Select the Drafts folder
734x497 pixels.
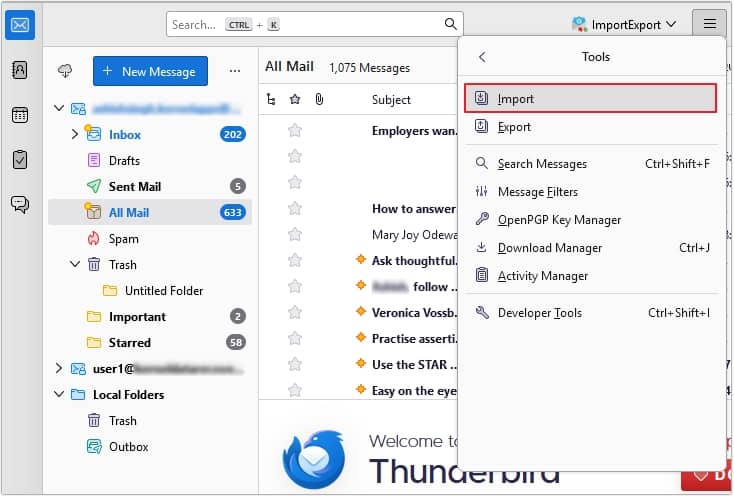[x=150, y=161]
